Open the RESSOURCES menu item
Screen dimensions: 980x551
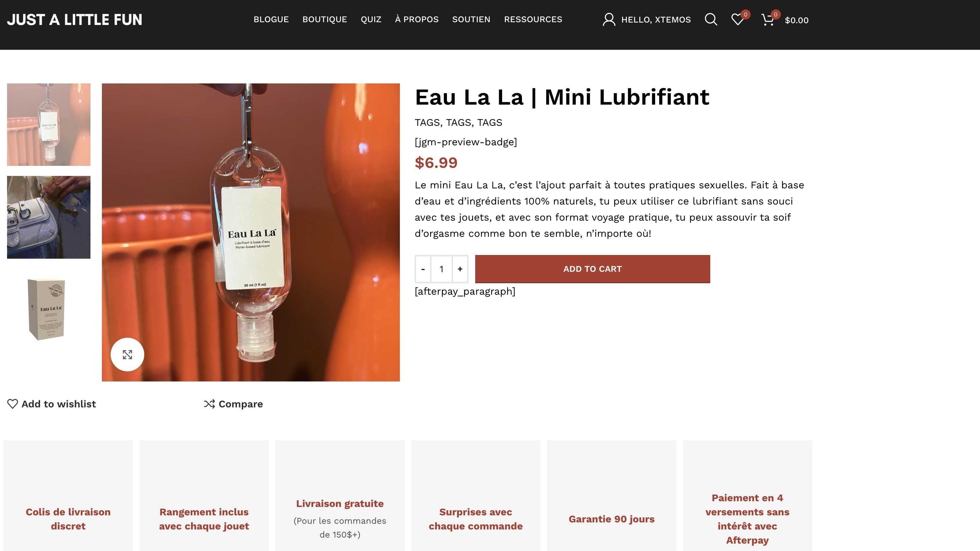tap(533, 20)
